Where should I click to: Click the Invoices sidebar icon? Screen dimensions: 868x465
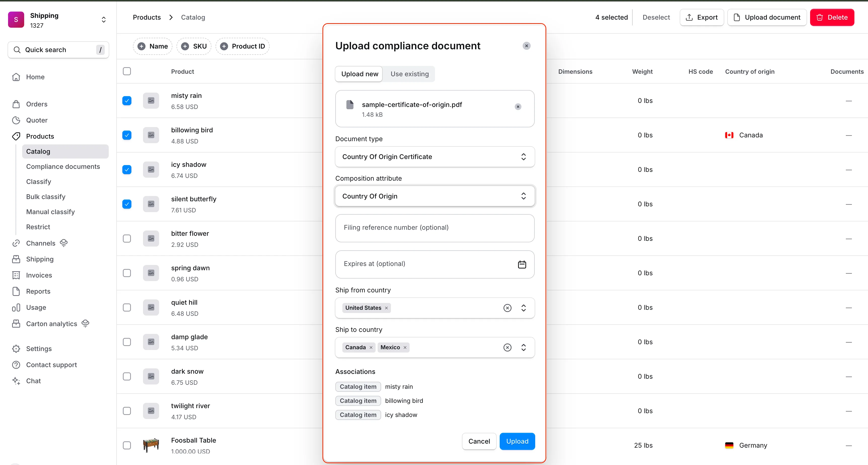pos(16,275)
